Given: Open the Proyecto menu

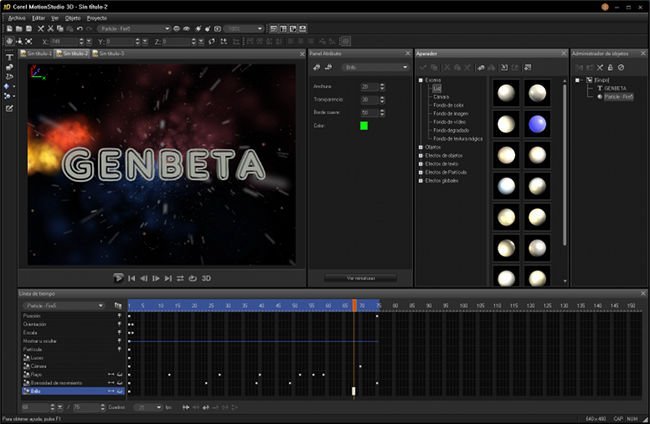Looking at the screenshot, I should (x=97, y=18).
